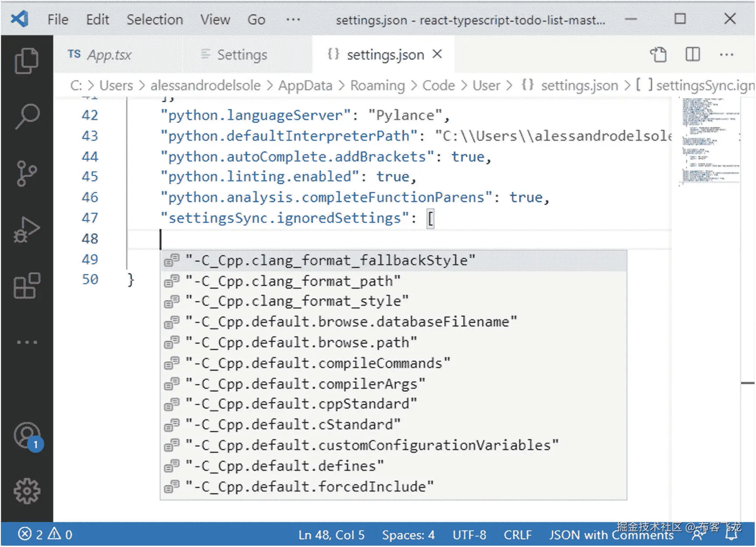Select the Run and Debug icon
Viewport: 756px width, 547px height.
point(26,228)
